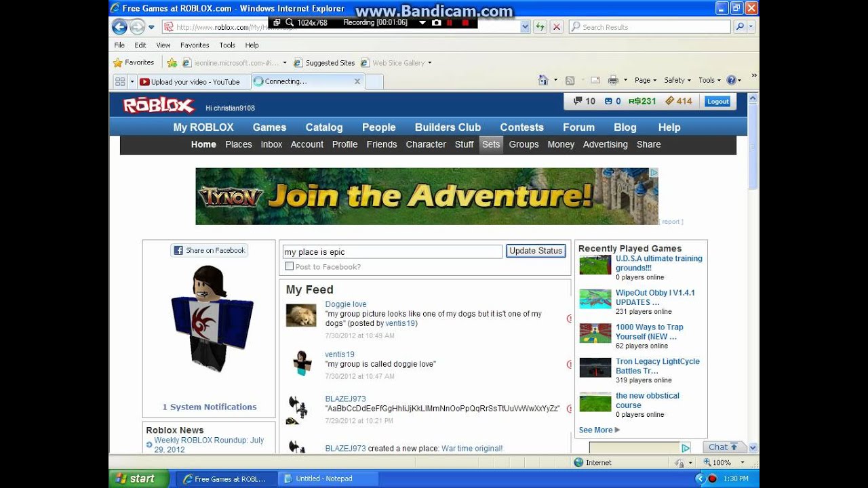The image size is (868, 488).
Task: Click the red Stop loading icon
Action: tap(557, 27)
